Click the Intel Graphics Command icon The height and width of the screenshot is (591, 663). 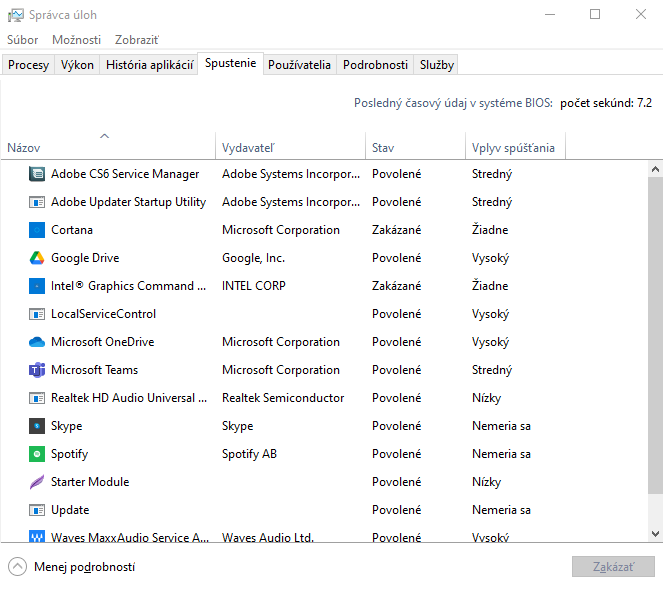click(x=37, y=286)
